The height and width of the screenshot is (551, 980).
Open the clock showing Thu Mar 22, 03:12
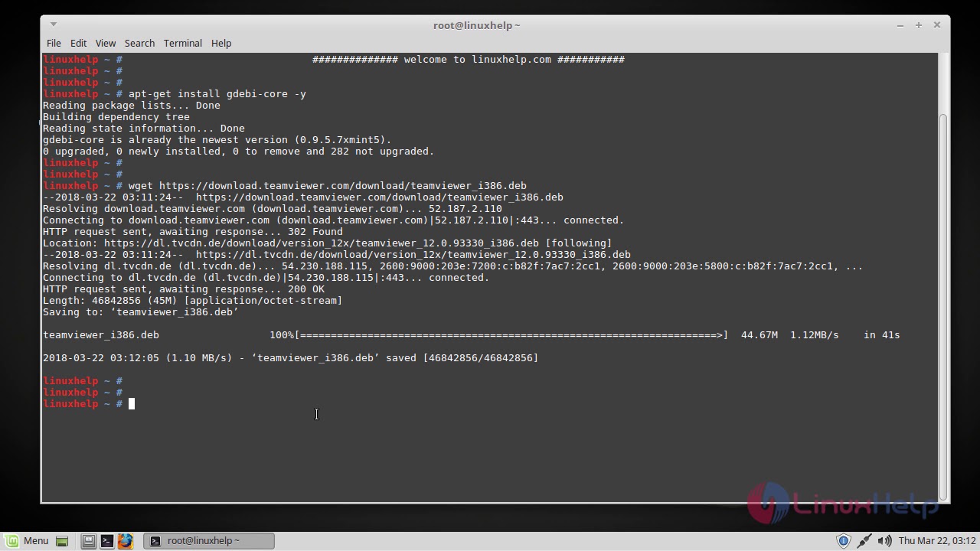coord(937,541)
